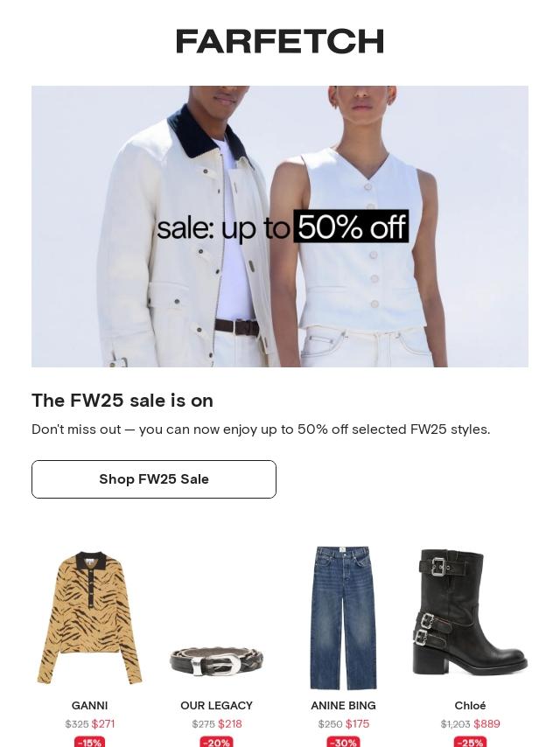View the Chloé black buckle boots image
This screenshot has width=560, height=747.
point(470,612)
